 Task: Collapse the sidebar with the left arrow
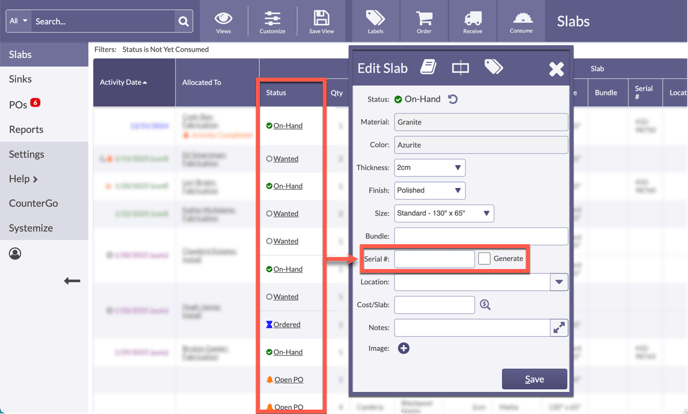click(x=72, y=281)
